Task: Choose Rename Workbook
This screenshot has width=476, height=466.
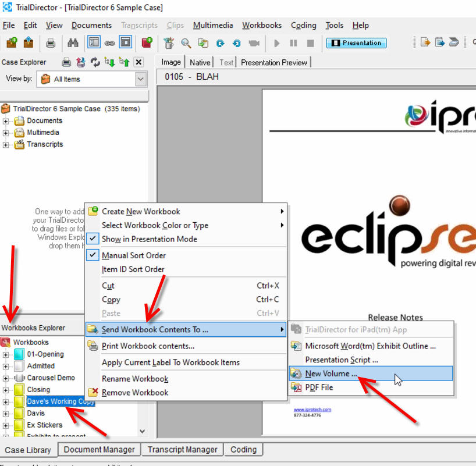Action: (186, 379)
